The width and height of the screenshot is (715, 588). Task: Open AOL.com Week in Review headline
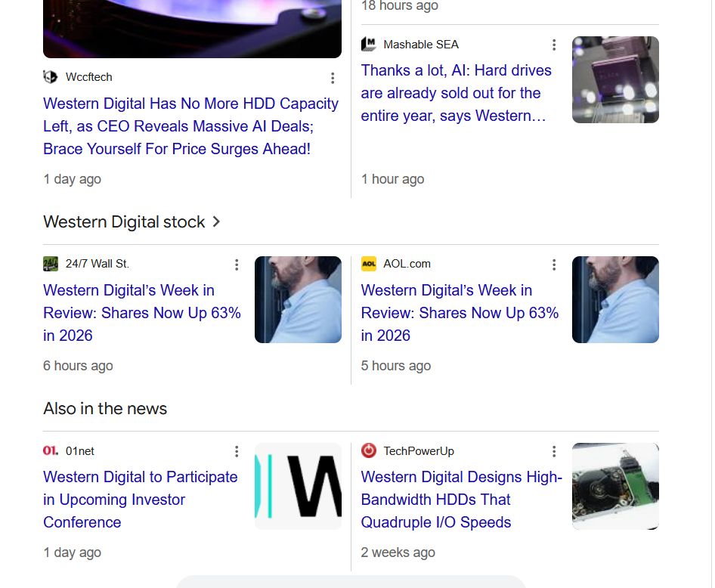coord(460,313)
